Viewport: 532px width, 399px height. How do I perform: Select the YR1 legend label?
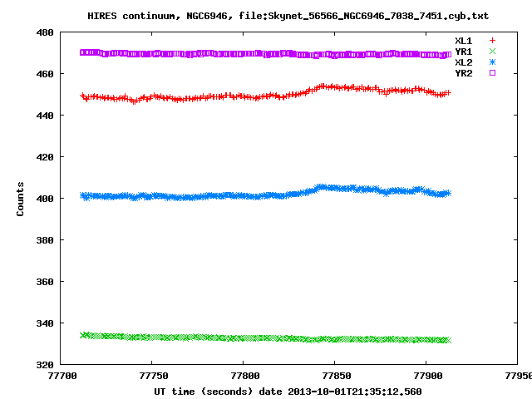coord(464,52)
